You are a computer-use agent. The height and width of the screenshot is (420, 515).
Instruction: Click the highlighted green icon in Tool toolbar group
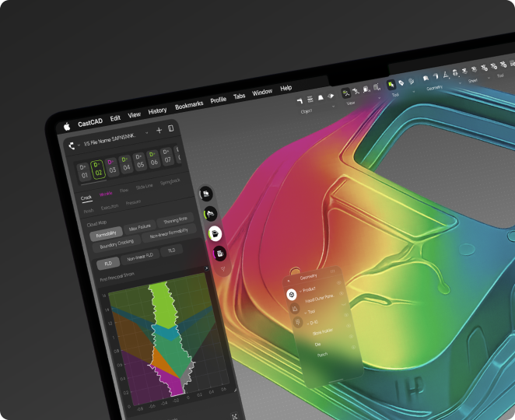click(389, 82)
